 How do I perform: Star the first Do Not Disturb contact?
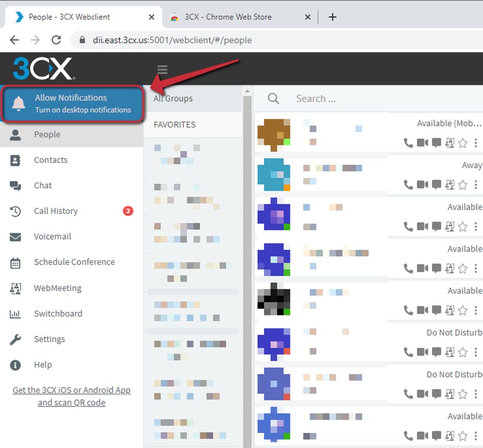click(x=463, y=352)
